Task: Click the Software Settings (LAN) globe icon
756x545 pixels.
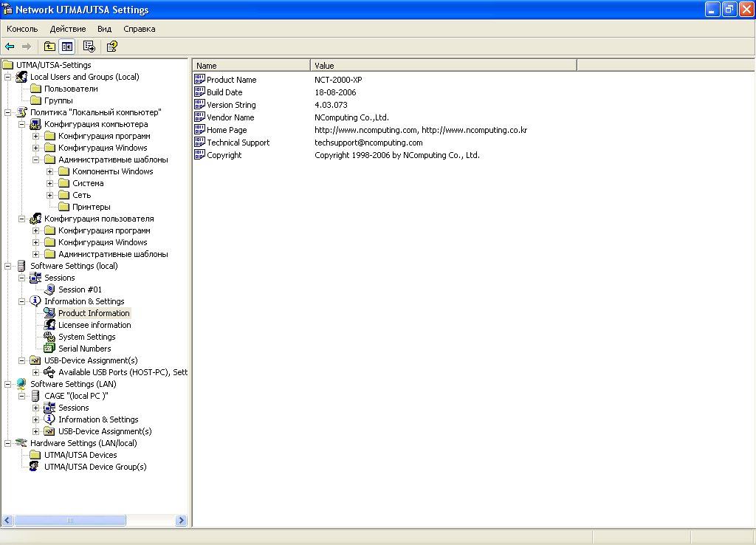Action: coord(21,384)
